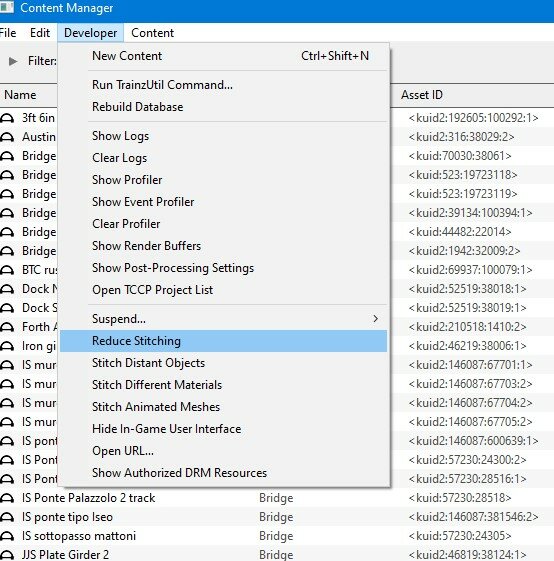554x561 pixels.
Task: Click bridge icon of Dock N row
Action: (6, 289)
